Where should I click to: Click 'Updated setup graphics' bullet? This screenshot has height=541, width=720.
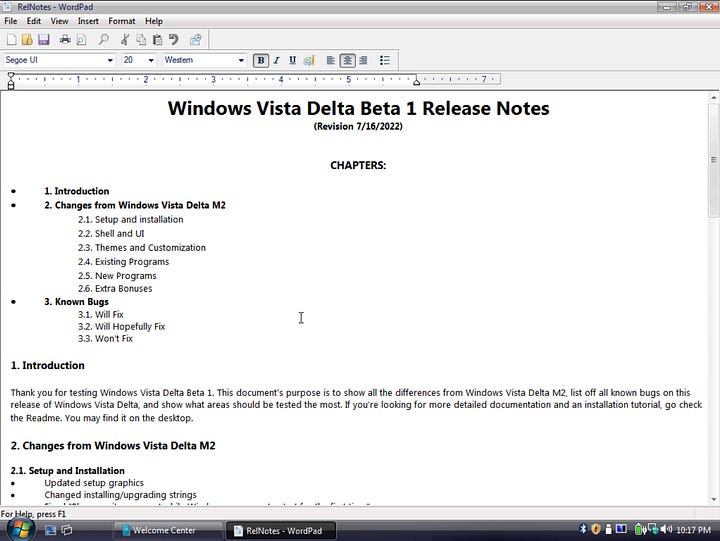(x=94, y=483)
